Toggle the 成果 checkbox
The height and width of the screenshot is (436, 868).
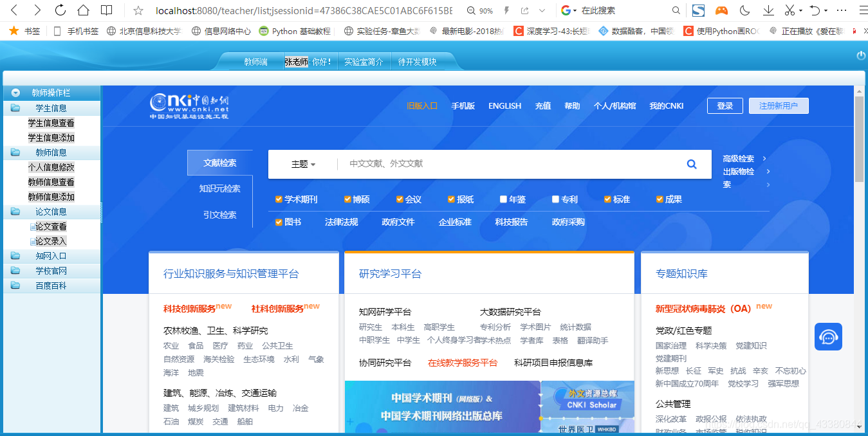click(x=660, y=199)
